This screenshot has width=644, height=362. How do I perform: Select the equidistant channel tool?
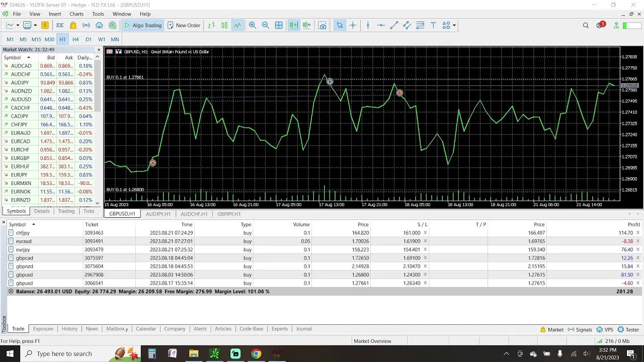point(407,25)
